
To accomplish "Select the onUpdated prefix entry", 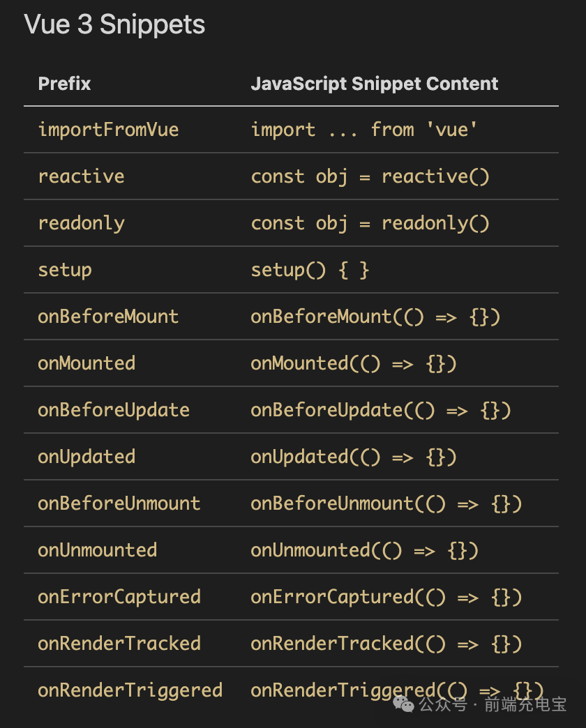I will [x=87, y=457].
